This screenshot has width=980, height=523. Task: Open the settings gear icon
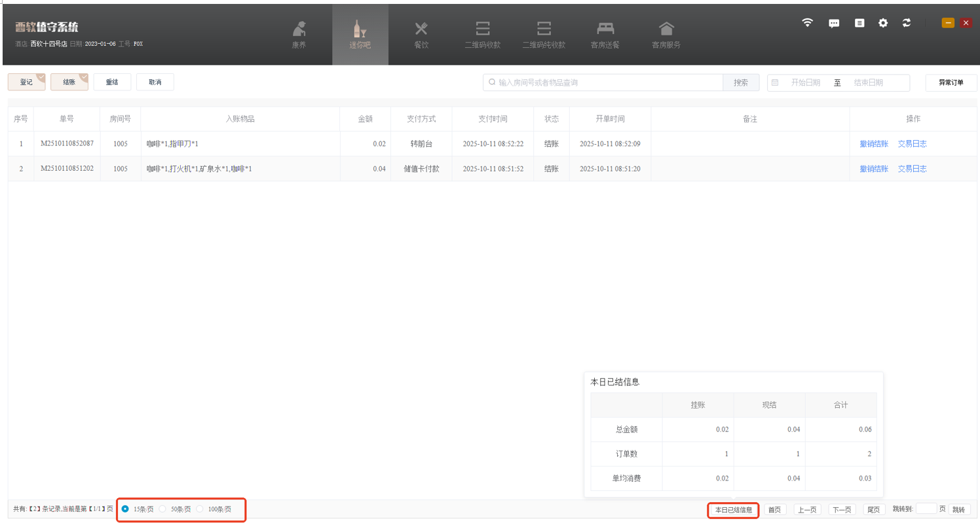[883, 23]
